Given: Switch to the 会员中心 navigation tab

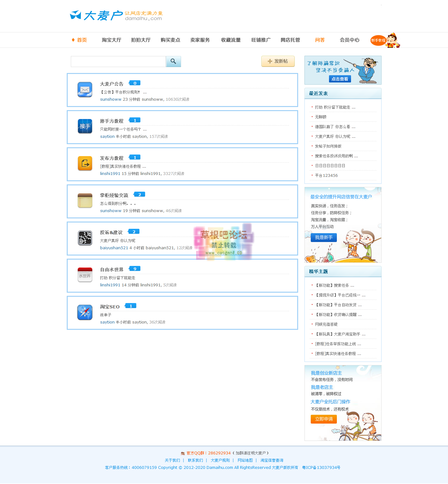Looking at the screenshot, I should [349, 40].
